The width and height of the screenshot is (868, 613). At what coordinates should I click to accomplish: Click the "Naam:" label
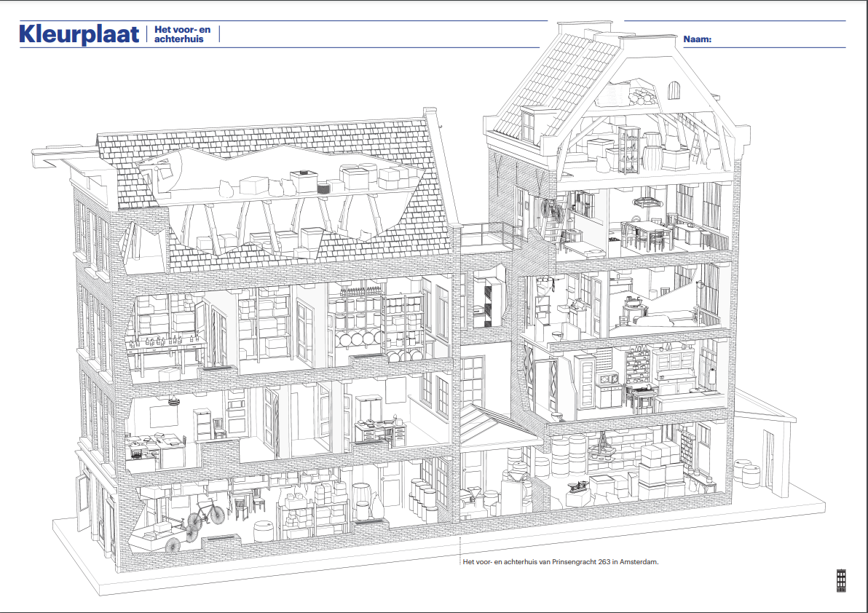pyautogui.click(x=697, y=39)
